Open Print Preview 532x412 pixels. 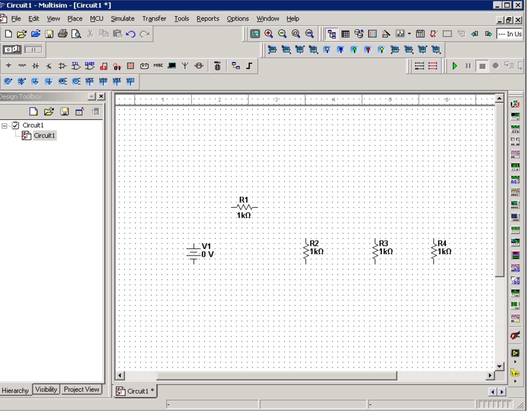[x=76, y=34]
